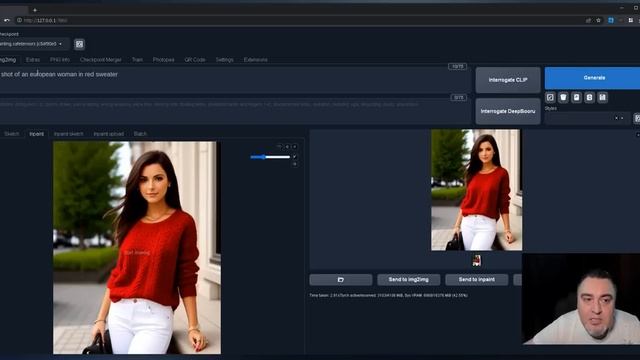Click the apply selected styles clipboard icon
The image size is (640, 360).
pos(589,97)
